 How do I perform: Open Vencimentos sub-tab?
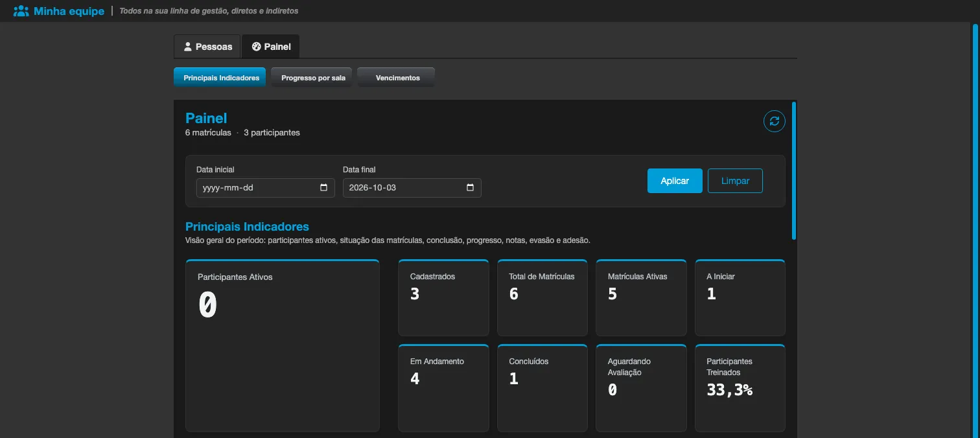click(x=396, y=77)
